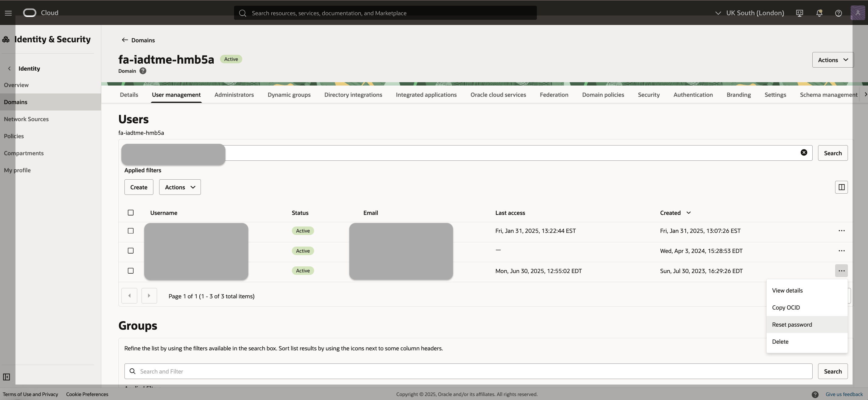Image resolution: width=868 pixels, height=400 pixels.
Task: Select Reset password from the context menu
Action: click(x=792, y=324)
